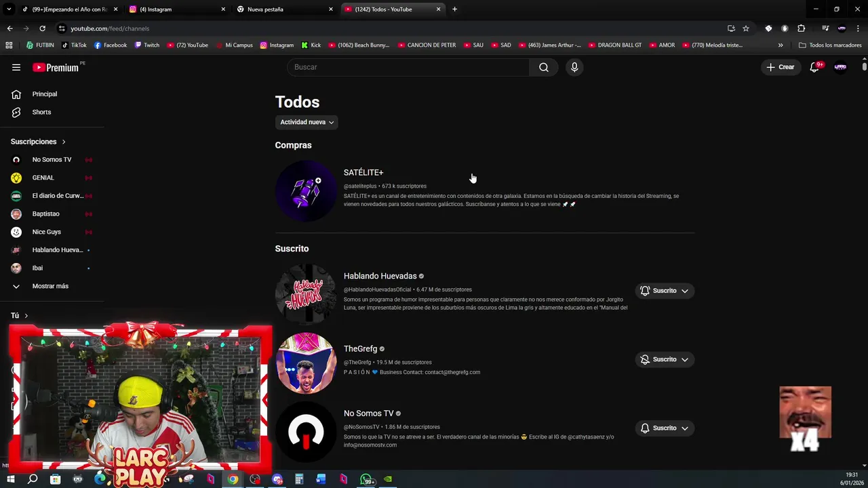The width and height of the screenshot is (868, 488).
Task: Click the Crear button
Action: [781, 67]
